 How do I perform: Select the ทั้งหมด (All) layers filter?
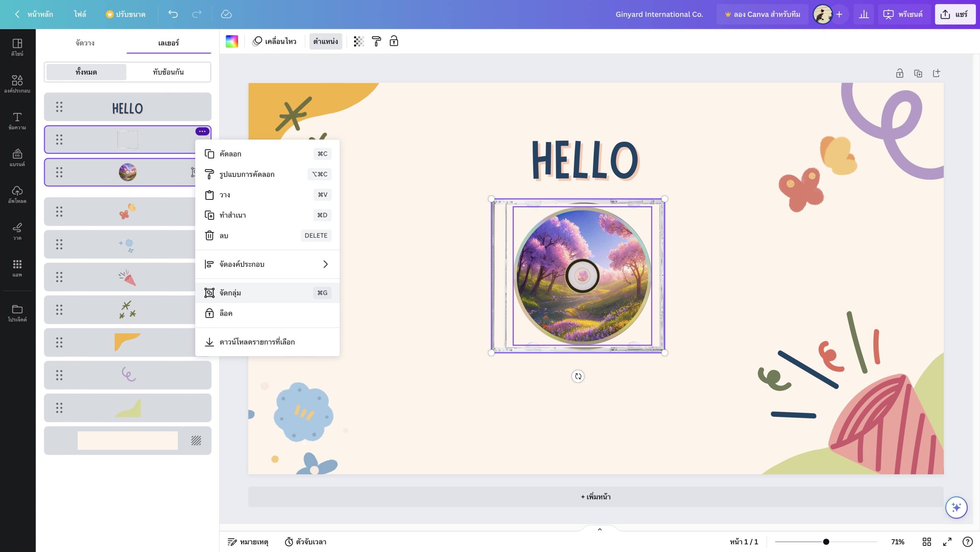(86, 72)
